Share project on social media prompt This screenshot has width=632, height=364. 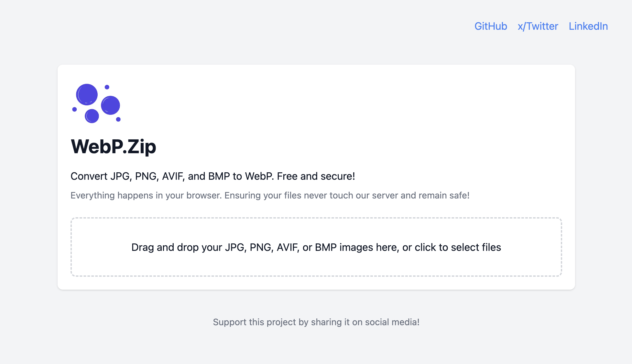pyautogui.click(x=316, y=322)
